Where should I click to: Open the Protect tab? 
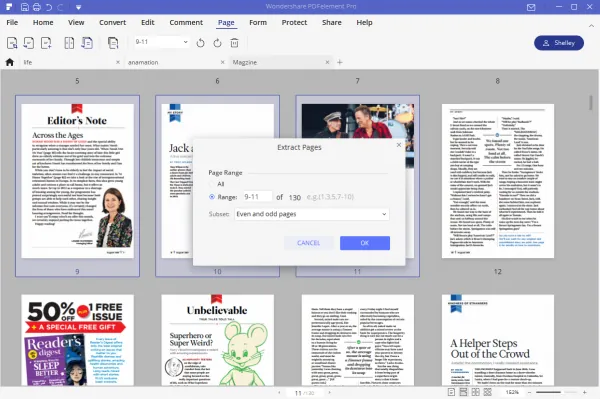(294, 23)
